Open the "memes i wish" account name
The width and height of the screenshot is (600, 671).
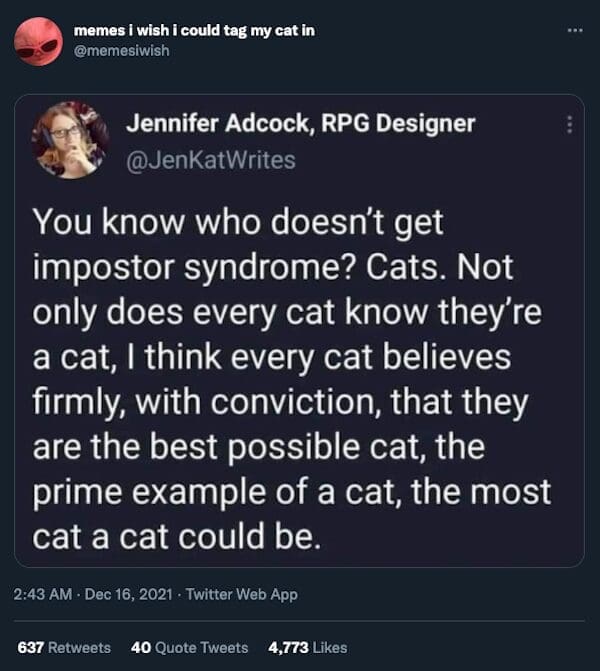point(194,30)
